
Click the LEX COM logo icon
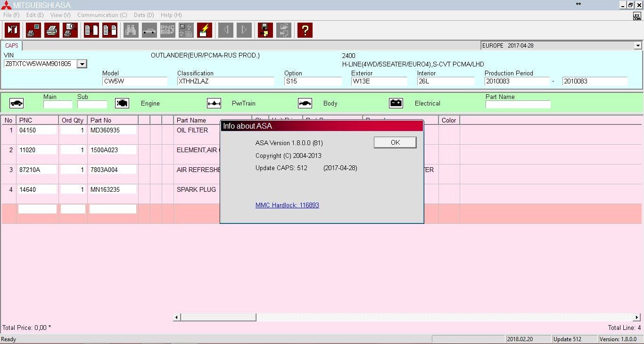click(x=637, y=16)
